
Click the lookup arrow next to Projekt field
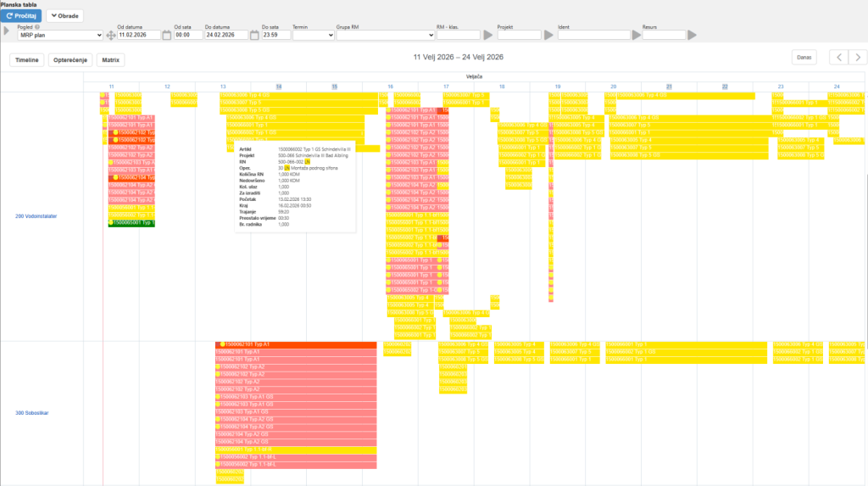(x=548, y=35)
